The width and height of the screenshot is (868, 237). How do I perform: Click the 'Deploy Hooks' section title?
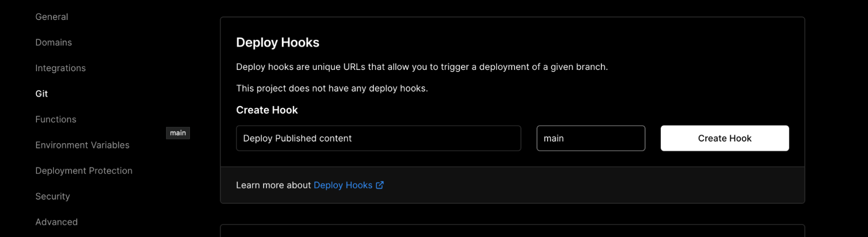277,43
